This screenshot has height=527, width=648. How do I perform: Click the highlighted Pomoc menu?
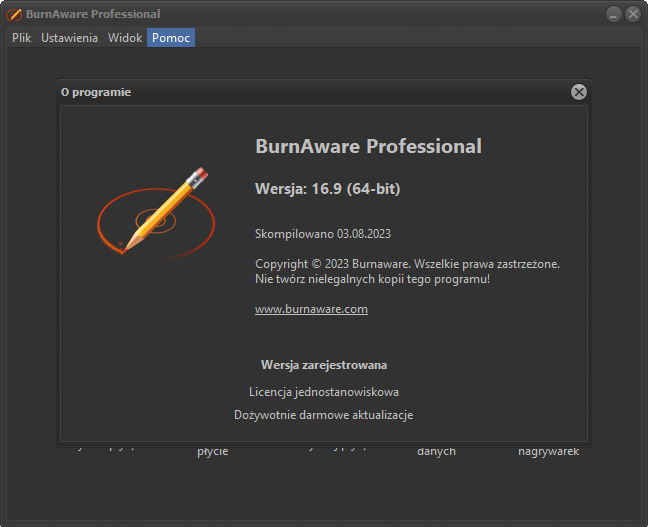pyautogui.click(x=171, y=38)
